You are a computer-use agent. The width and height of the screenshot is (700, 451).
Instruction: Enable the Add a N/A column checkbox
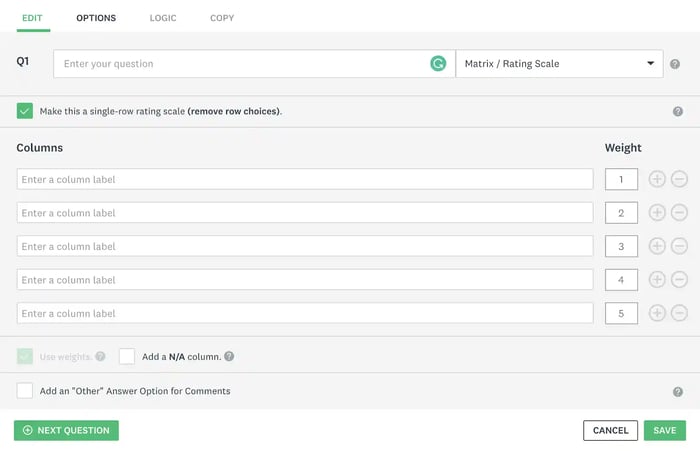tap(127, 356)
